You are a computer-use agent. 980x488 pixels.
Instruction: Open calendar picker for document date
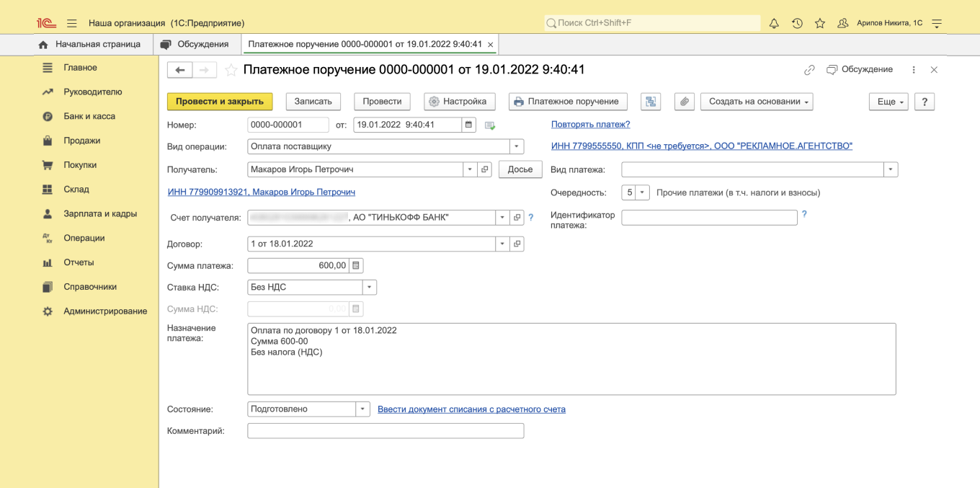tap(469, 125)
